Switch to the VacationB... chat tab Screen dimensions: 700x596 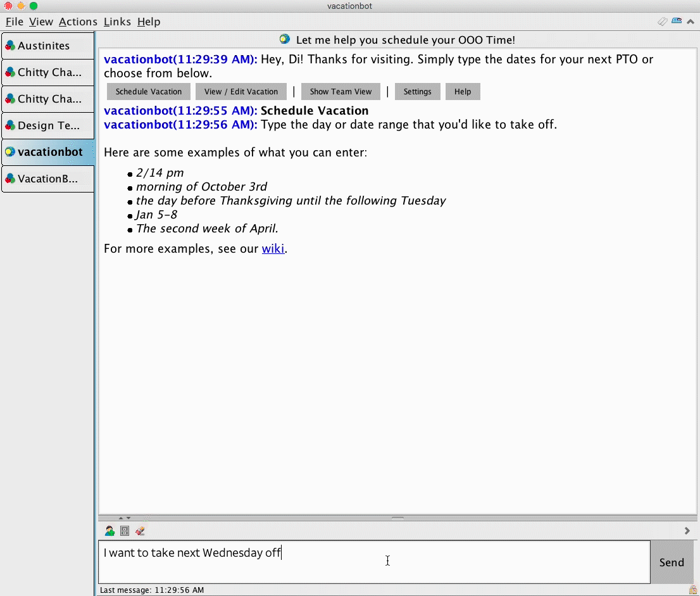tap(47, 179)
